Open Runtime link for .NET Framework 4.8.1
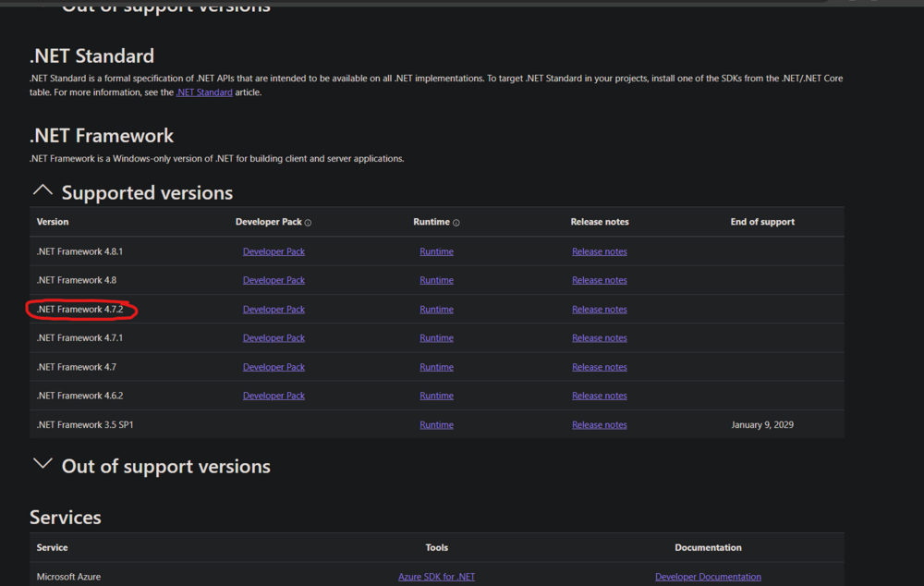Image resolution: width=924 pixels, height=586 pixels. (x=436, y=251)
